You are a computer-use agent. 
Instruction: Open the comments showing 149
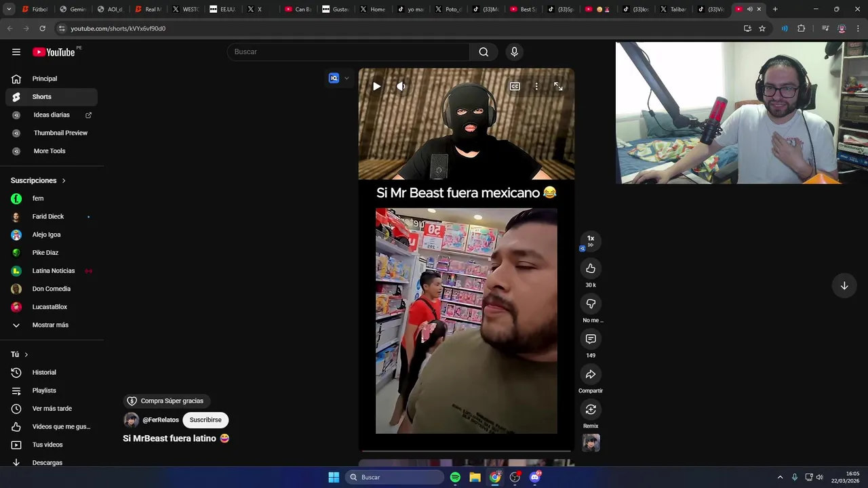591,339
